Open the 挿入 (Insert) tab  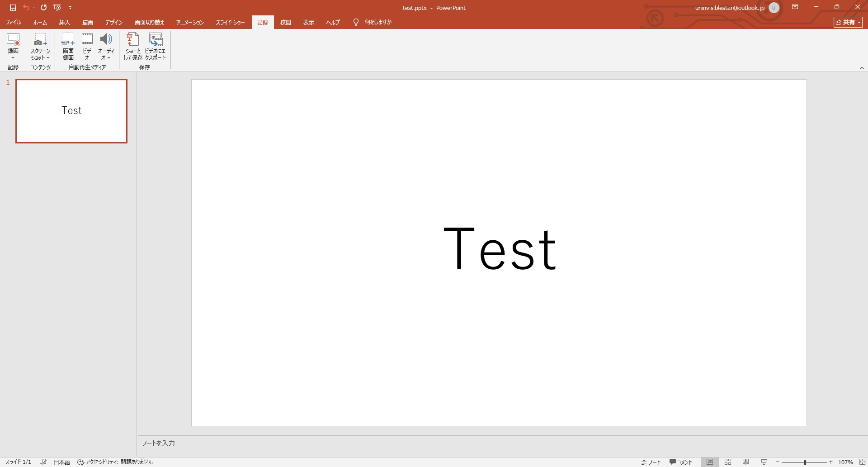[64, 22]
